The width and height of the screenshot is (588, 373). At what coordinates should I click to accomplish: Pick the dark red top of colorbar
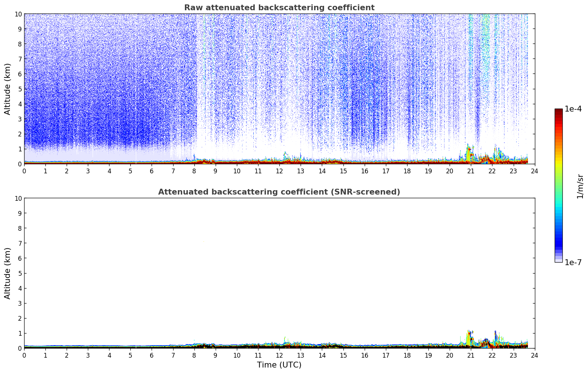coord(558,112)
